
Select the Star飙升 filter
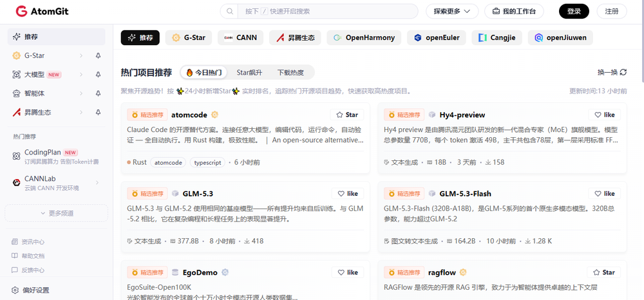(249, 73)
